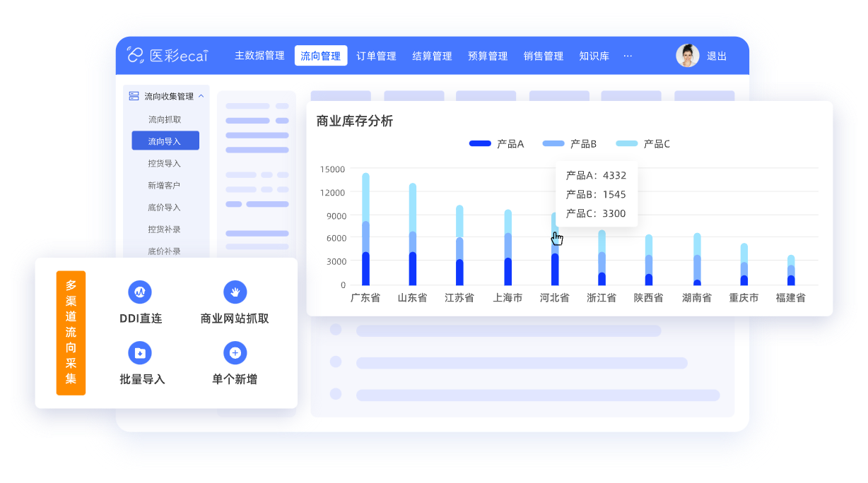Click the 山东省 stacked bar
The width and height of the screenshot is (868, 483).
pos(413,234)
